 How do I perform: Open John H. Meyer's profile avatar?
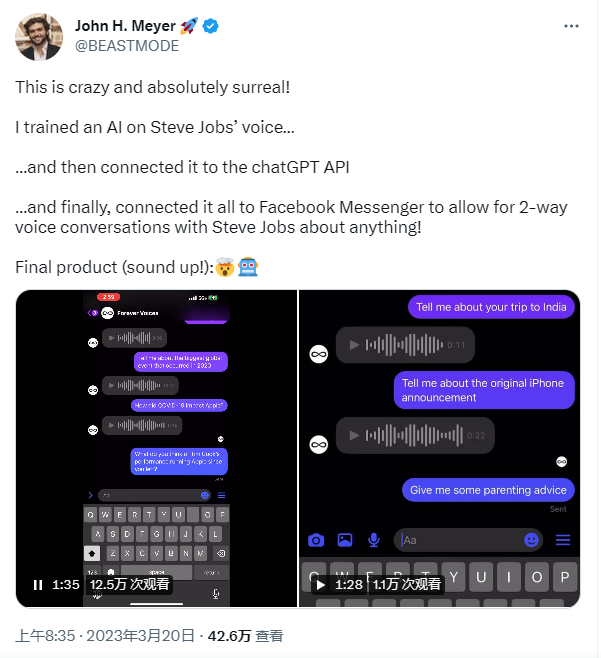pos(40,36)
